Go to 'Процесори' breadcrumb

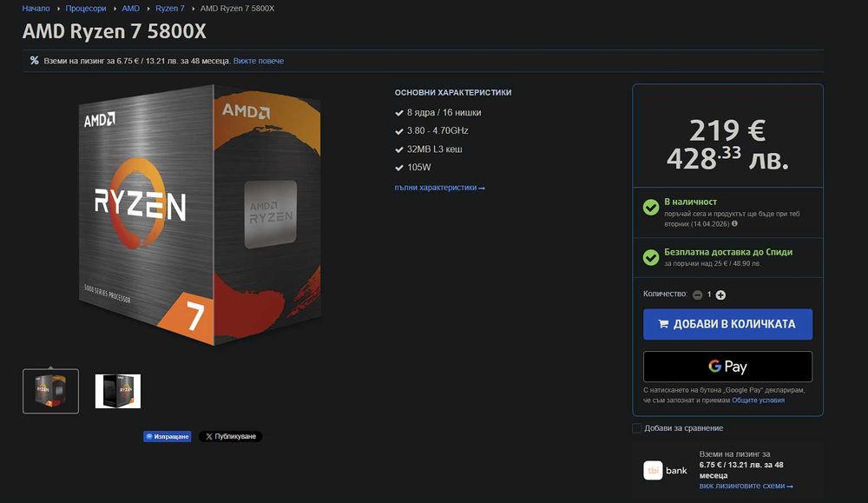click(86, 9)
